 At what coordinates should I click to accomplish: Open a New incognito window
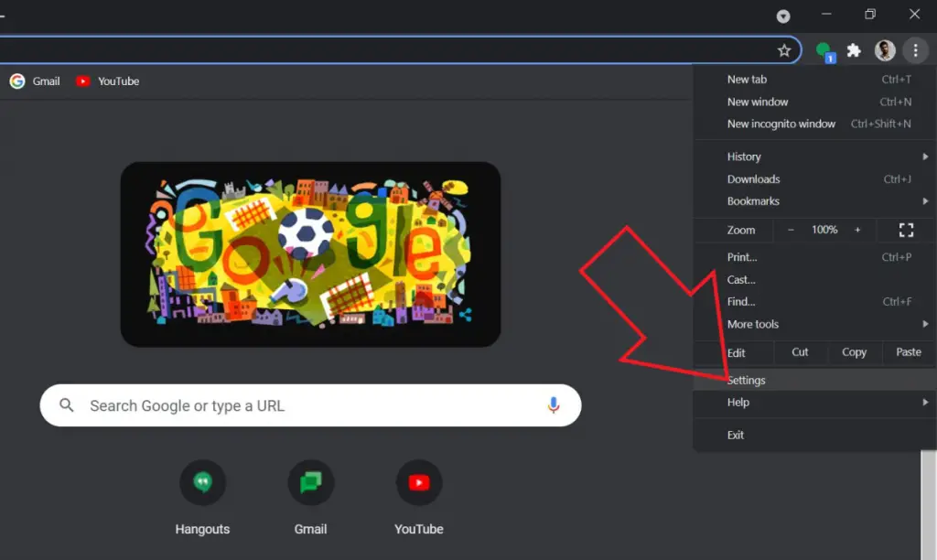tap(814, 124)
